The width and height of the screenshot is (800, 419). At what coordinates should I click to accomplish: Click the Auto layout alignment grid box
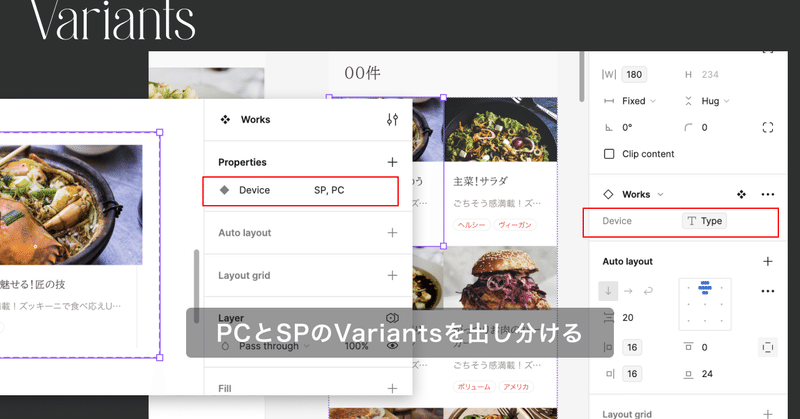tap(705, 304)
